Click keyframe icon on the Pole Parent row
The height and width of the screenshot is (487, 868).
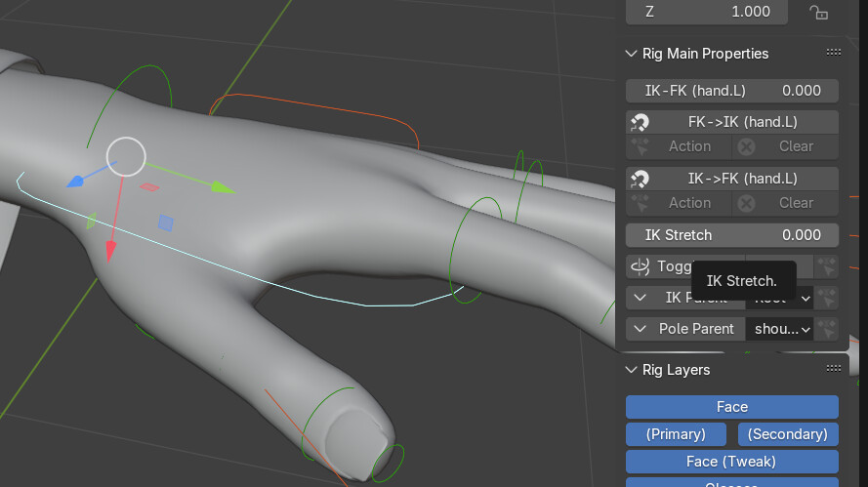pos(827,329)
